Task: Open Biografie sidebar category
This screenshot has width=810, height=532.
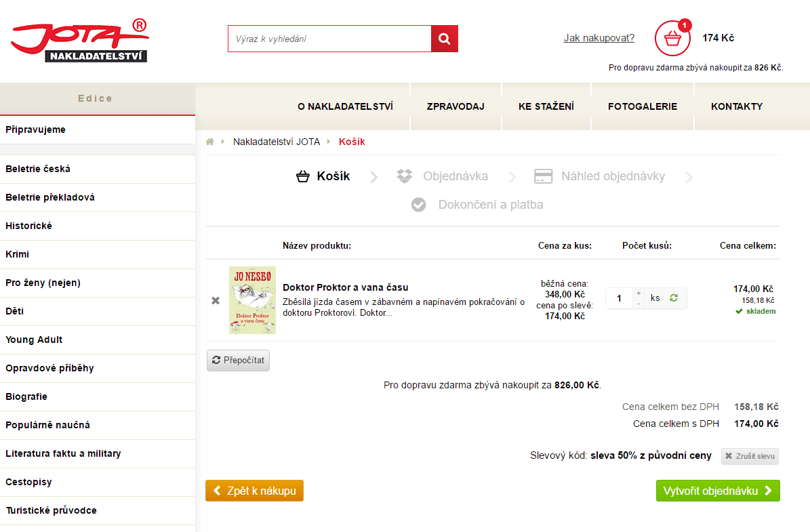Action: pyautogui.click(x=98, y=396)
